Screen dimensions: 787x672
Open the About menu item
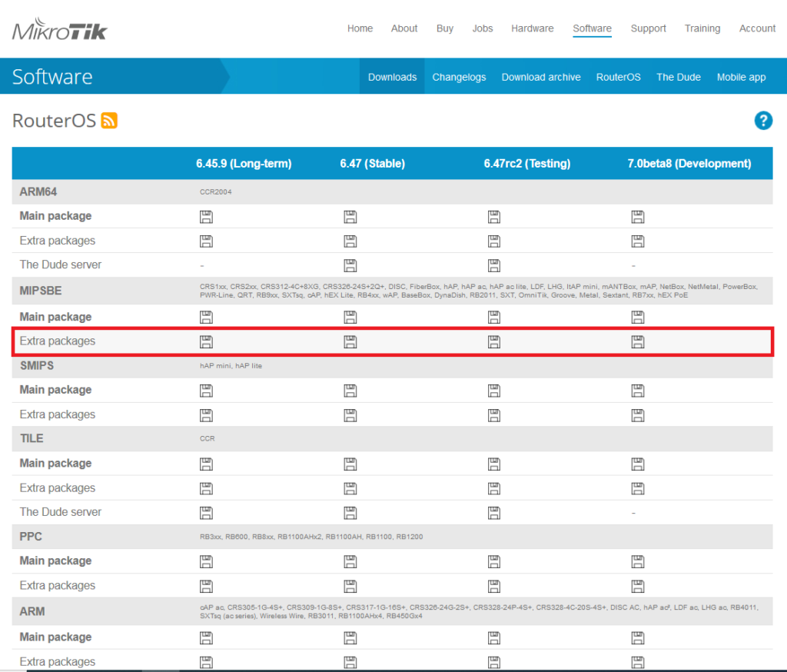click(404, 28)
